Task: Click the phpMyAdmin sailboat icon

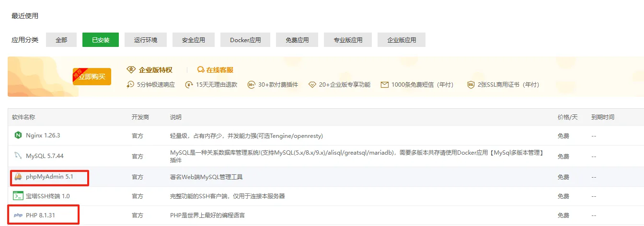Action: [18, 177]
